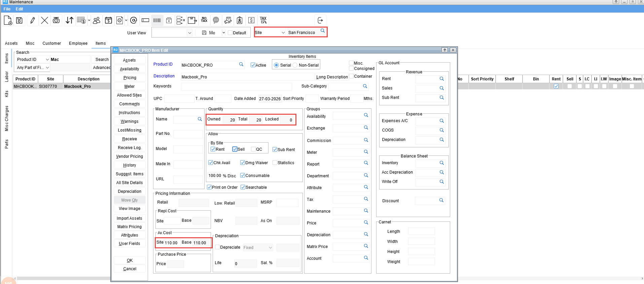Click the globe toolbar icon
Image resolution: width=644 pixels, height=284 pixels.
[x=216, y=20]
